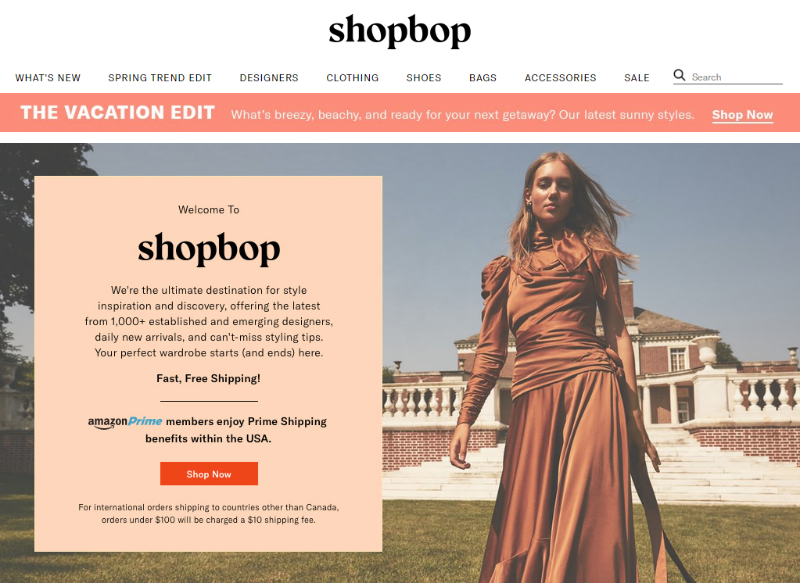Viewport: 800px width, 583px height.
Task: Open the Shoes menu
Action: point(423,78)
